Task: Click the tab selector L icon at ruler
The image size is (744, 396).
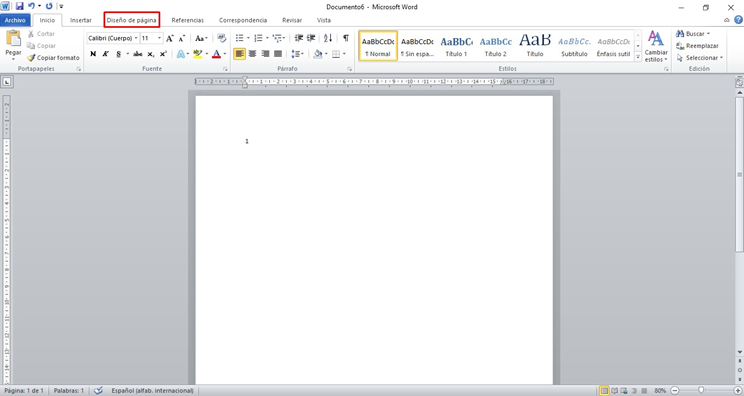Action: tap(7, 82)
